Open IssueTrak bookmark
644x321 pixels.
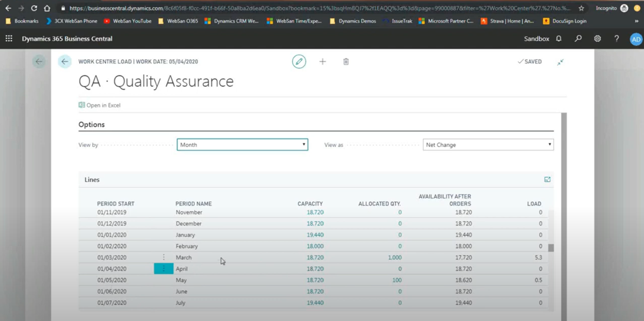(397, 21)
